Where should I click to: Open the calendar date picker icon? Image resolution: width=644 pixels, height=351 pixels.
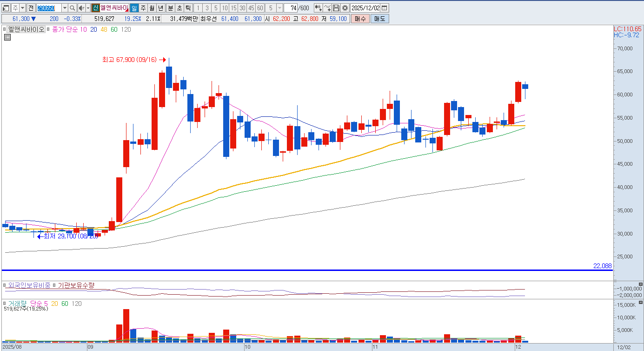click(385, 8)
